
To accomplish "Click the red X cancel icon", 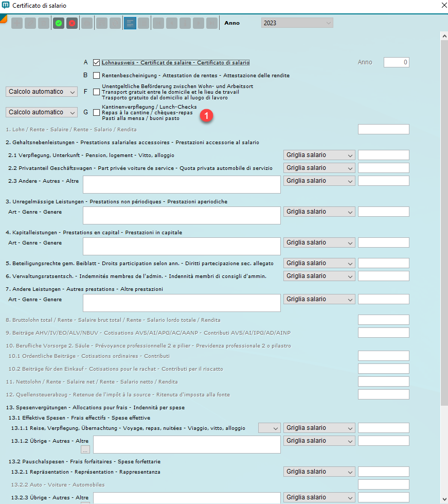I will (71, 23).
